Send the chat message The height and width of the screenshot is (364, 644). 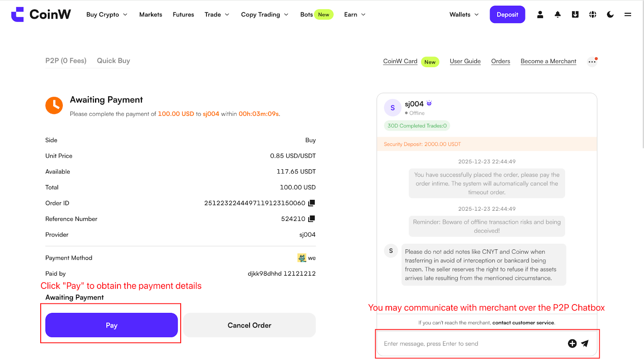(585, 343)
